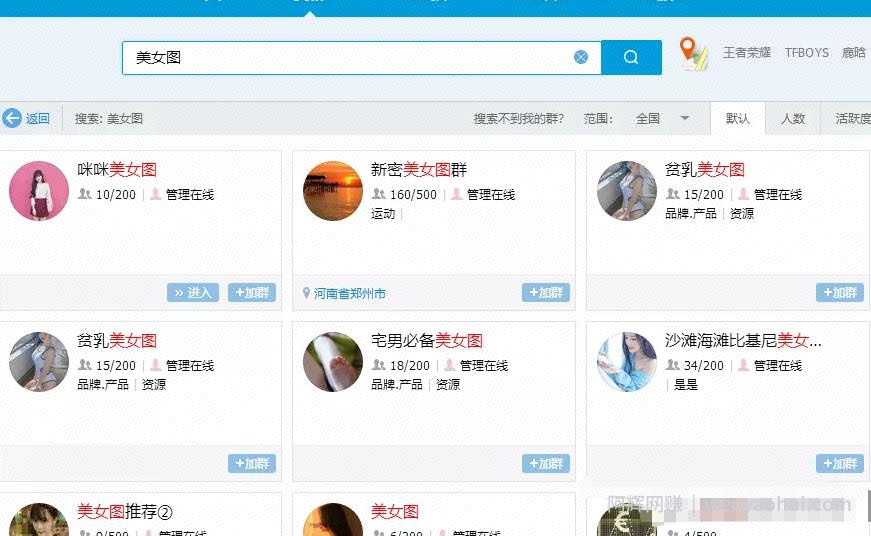Screen dimensions: 871x536
Task: Clear the search box text
Action: (581, 57)
